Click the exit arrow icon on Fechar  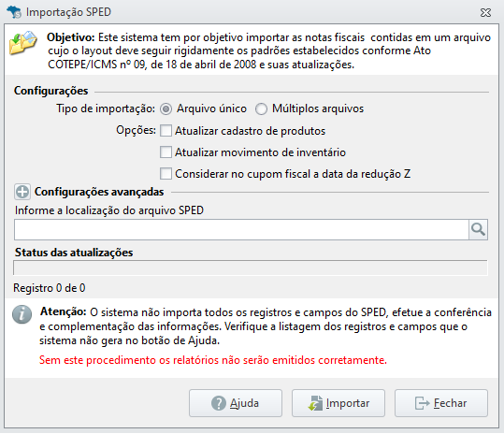(422, 403)
